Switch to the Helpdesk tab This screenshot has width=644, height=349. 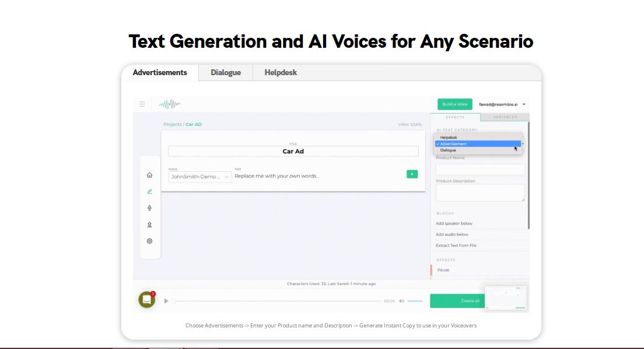tap(281, 72)
